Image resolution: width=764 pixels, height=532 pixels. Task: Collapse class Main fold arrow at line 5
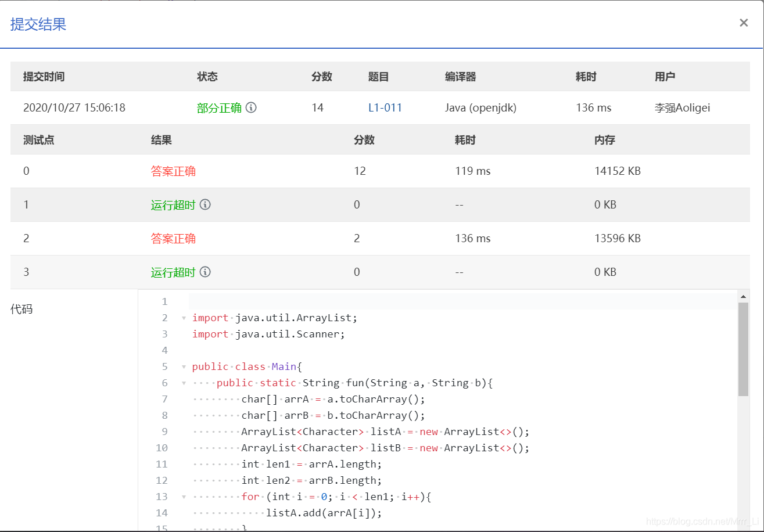pyautogui.click(x=184, y=367)
